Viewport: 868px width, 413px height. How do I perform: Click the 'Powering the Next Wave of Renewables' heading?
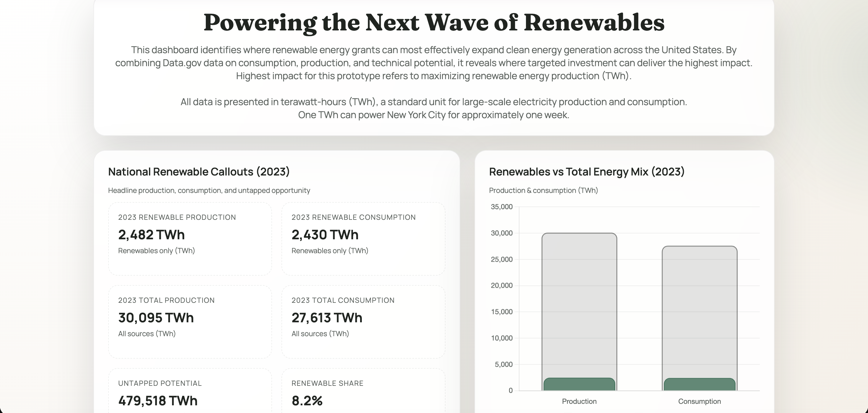[434, 23]
